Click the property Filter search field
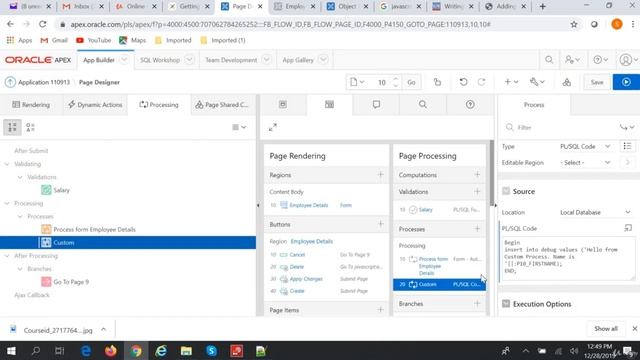 [562, 127]
